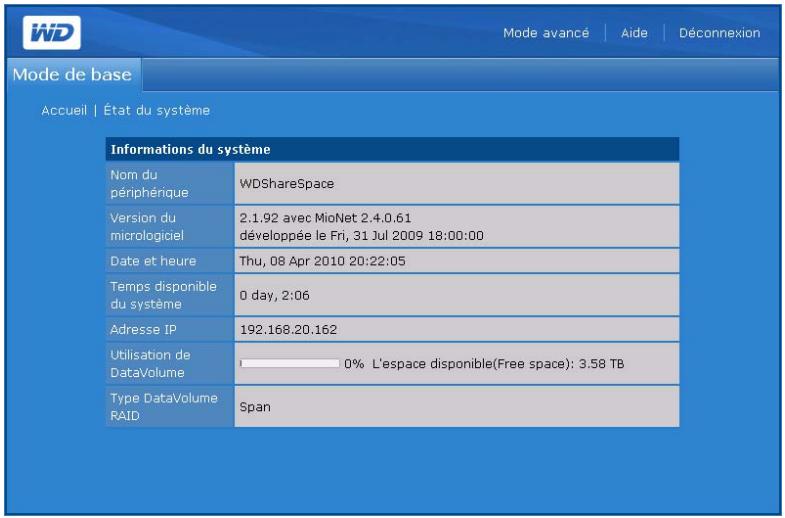Select the Mode de base tab
Viewport: 785px width, 518px height.
(x=73, y=75)
